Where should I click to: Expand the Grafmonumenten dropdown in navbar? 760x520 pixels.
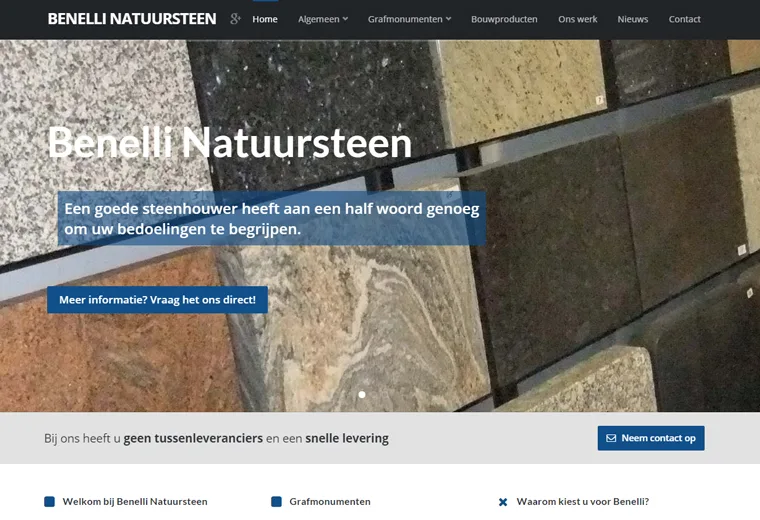point(409,19)
